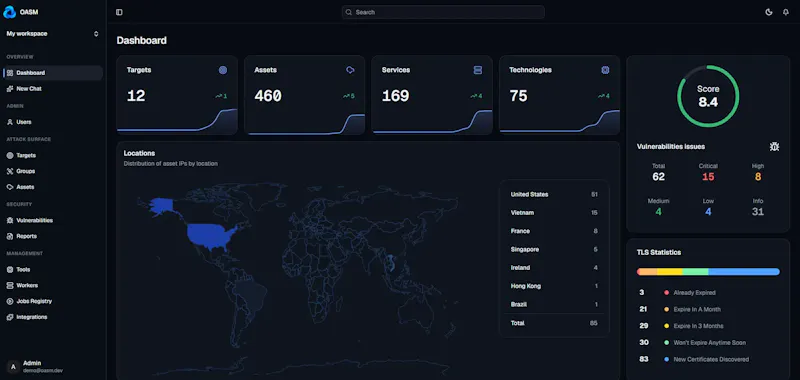Open Assets in sidebar

coord(53,187)
